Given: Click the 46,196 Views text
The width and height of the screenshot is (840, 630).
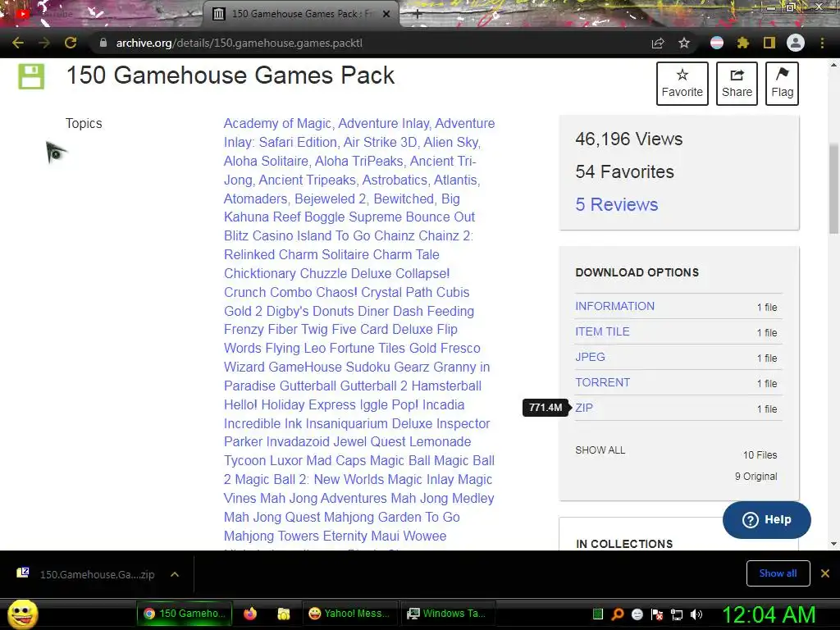Looking at the screenshot, I should (x=629, y=139).
